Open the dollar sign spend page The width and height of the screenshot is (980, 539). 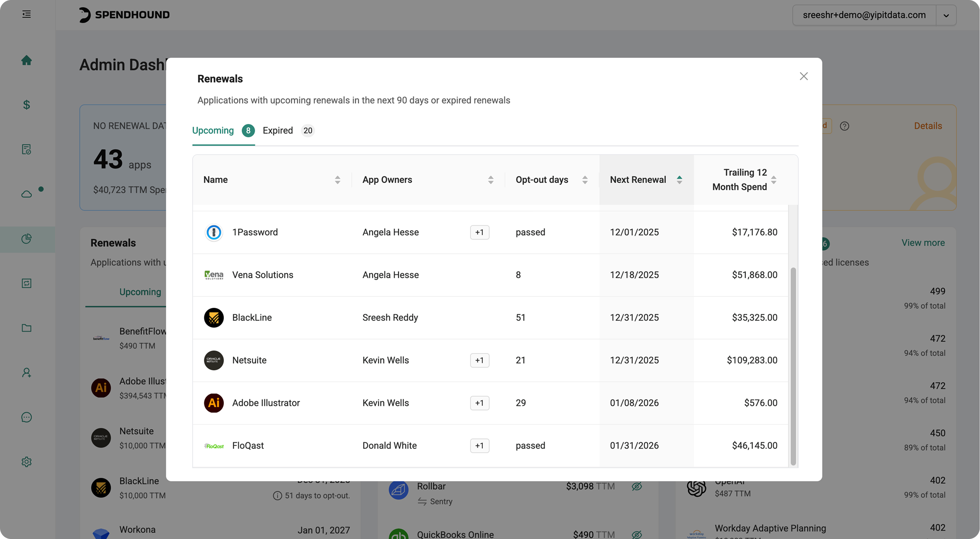click(x=26, y=105)
